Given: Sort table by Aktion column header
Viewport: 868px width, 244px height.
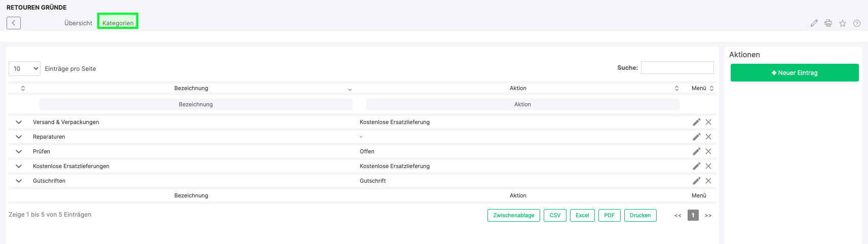Looking at the screenshot, I should point(518,88).
